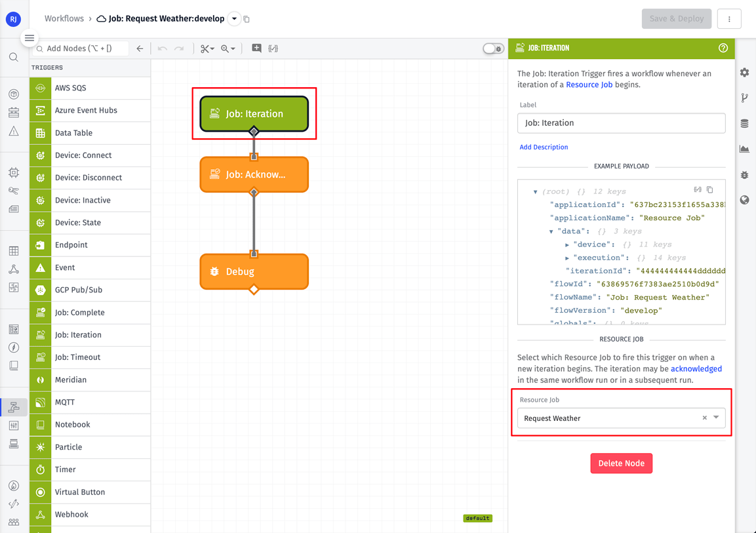Copy the example payload icon
This screenshot has width=756, height=533.
pos(709,189)
